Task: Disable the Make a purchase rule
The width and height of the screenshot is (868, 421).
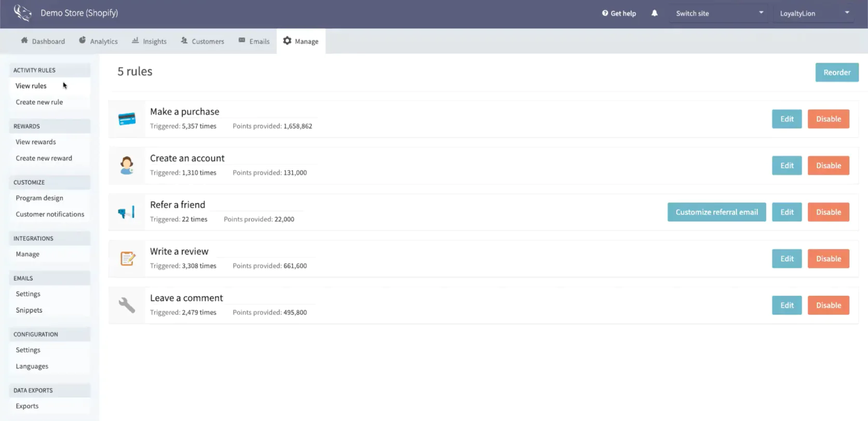Action: [828, 119]
